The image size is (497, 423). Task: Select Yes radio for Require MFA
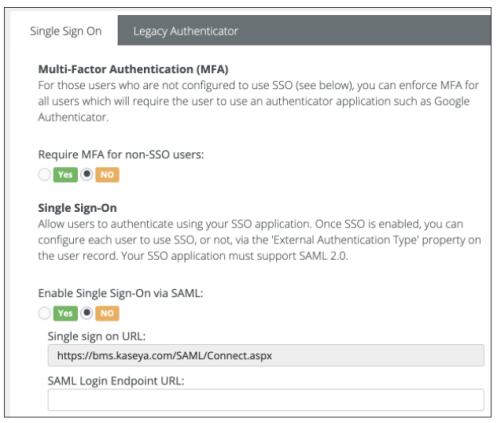[x=44, y=174]
